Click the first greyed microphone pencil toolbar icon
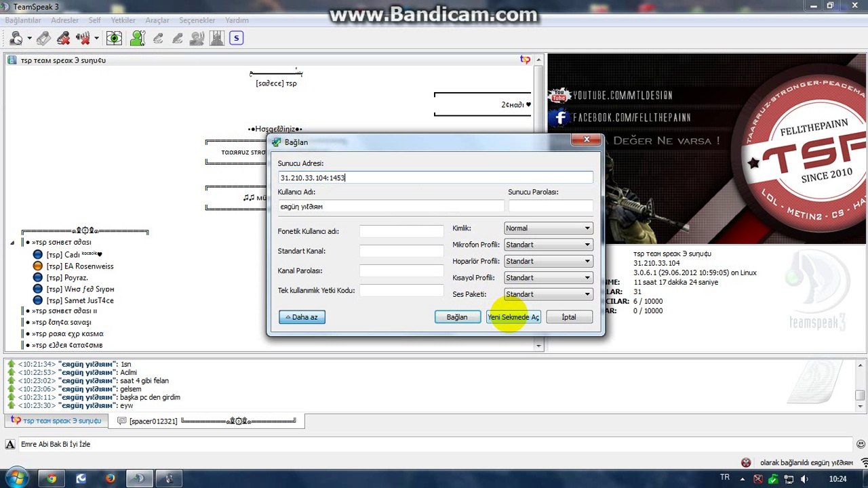 pos(158,39)
